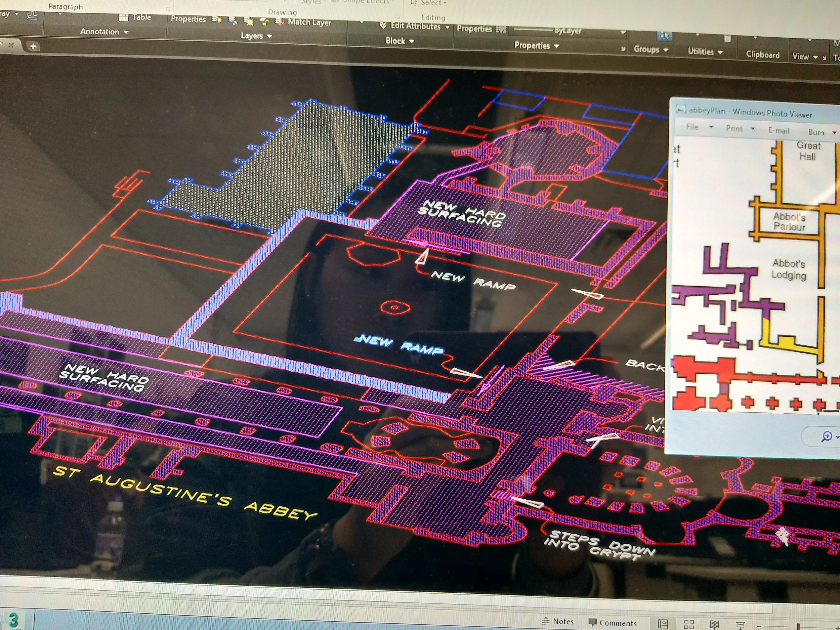
Task: Open Burn menu in Windows Photo Viewer
Action: [x=822, y=132]
